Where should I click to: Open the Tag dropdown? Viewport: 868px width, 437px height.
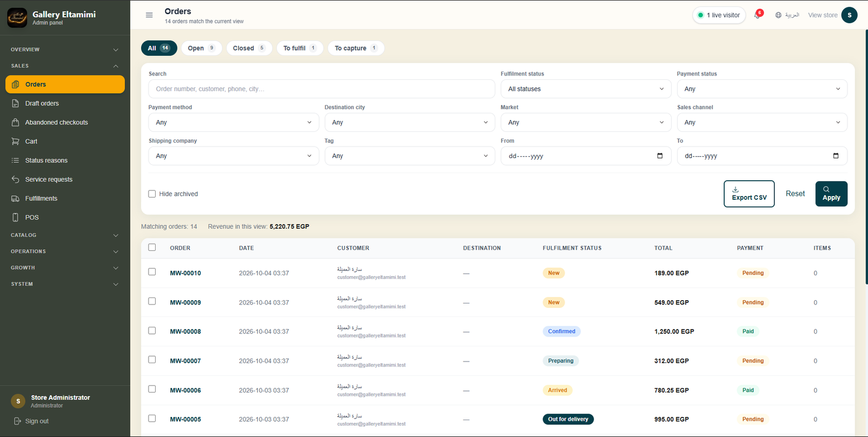pyautogui.click(x=410, y=156)
